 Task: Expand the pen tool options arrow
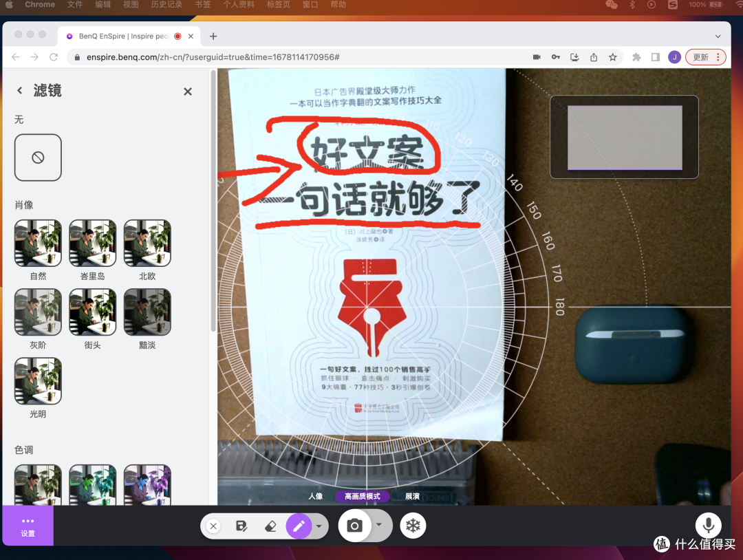[x=319, y=526]
